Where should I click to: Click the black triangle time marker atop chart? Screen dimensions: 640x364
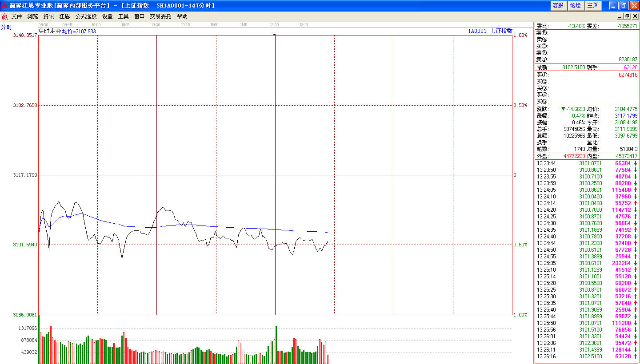[x=275, y=34]
